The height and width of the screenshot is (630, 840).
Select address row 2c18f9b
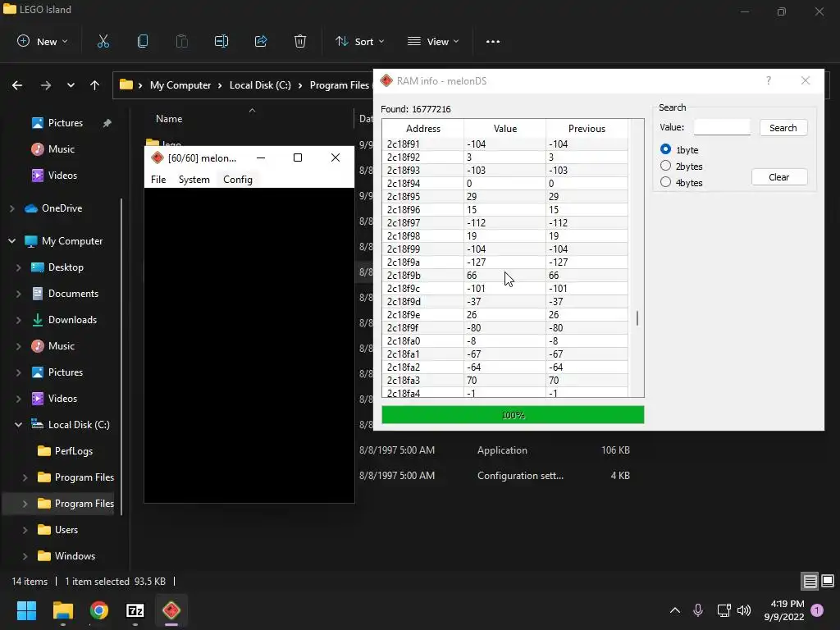point(504,276)
